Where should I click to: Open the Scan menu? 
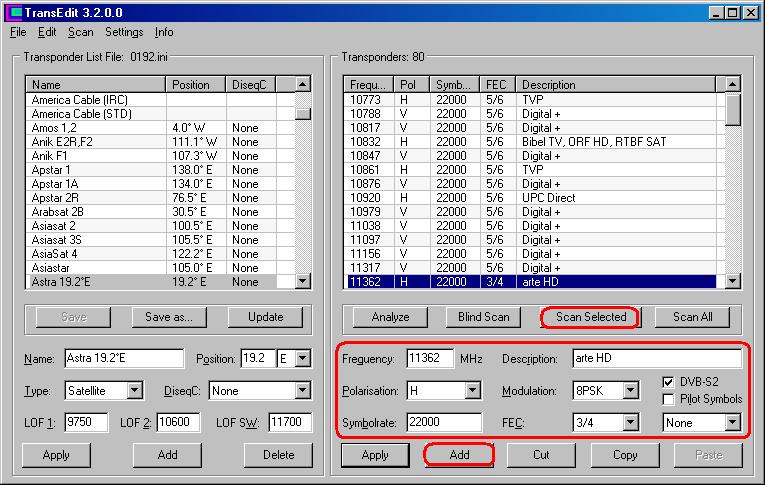click(x=81, y=32)
